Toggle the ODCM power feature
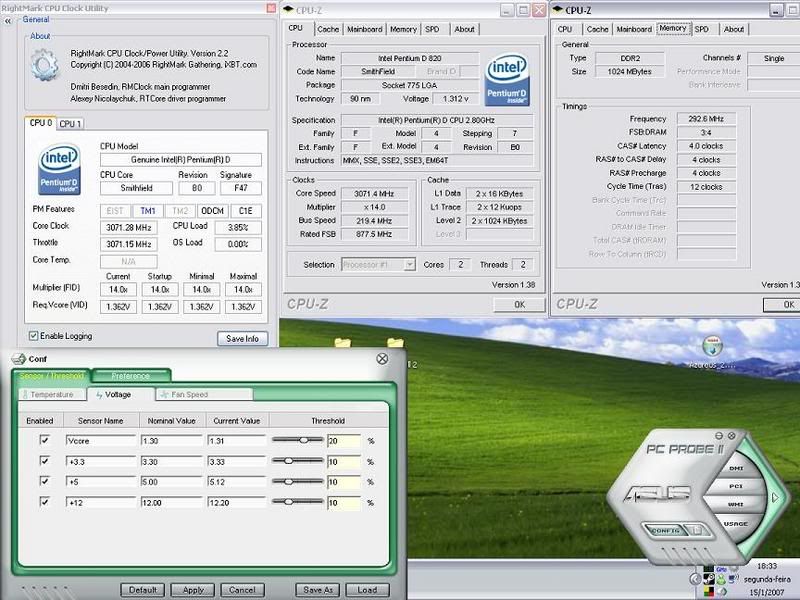 pyautogui.click(x=212, y=211)
